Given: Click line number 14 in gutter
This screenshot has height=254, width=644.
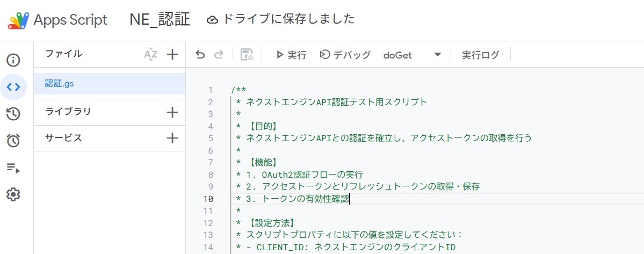Looking at the screenshot, I should click(x=208, y=248).
